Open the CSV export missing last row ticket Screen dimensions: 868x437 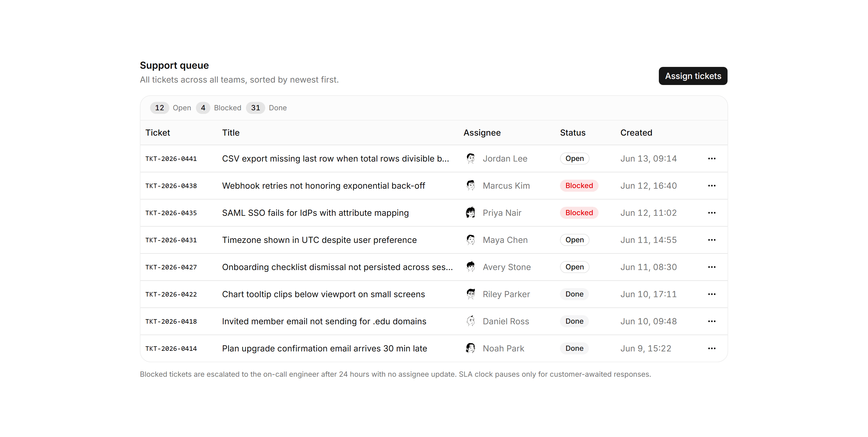click(x=336, y=159)
